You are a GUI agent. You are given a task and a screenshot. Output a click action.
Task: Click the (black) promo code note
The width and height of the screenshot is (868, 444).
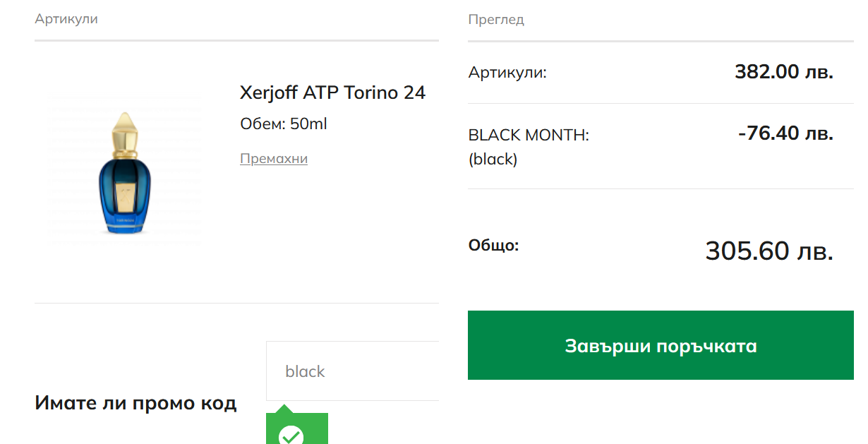coord(493,160)
